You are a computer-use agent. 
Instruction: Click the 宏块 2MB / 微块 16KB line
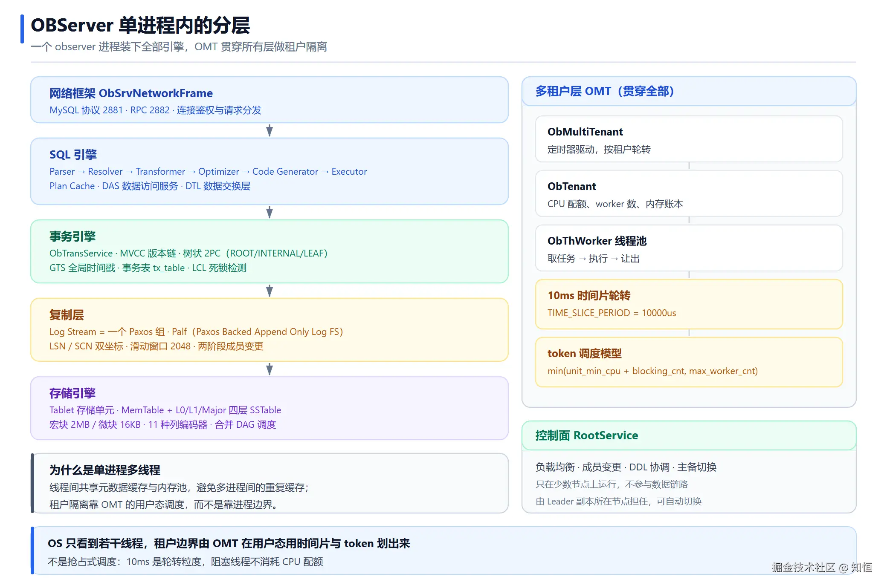[x=163, y=425]
